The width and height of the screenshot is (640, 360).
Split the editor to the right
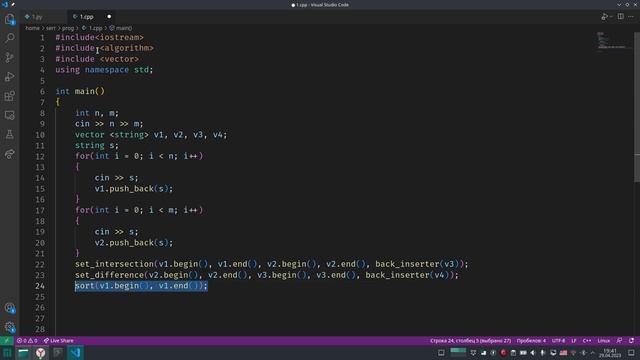point(620,16)
